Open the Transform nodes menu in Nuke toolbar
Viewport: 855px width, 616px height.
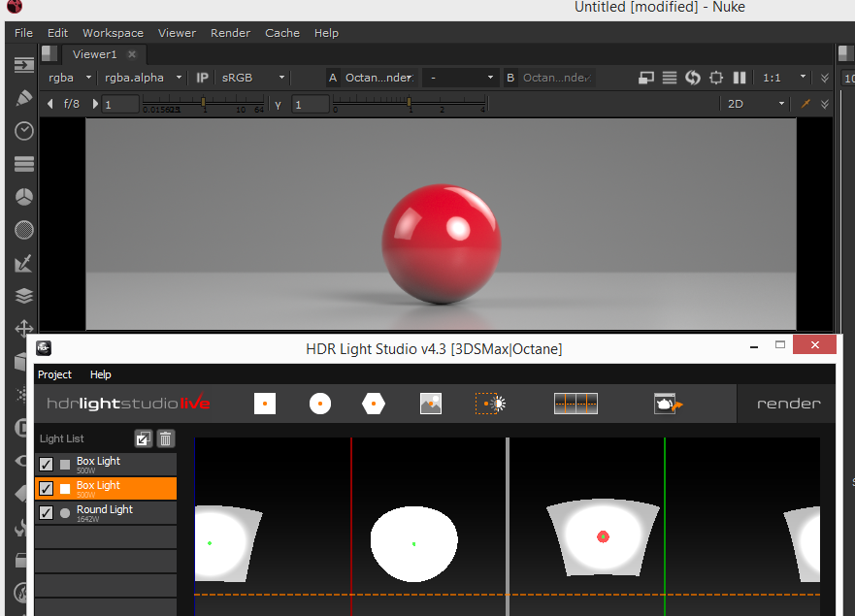tap(24, 328)
